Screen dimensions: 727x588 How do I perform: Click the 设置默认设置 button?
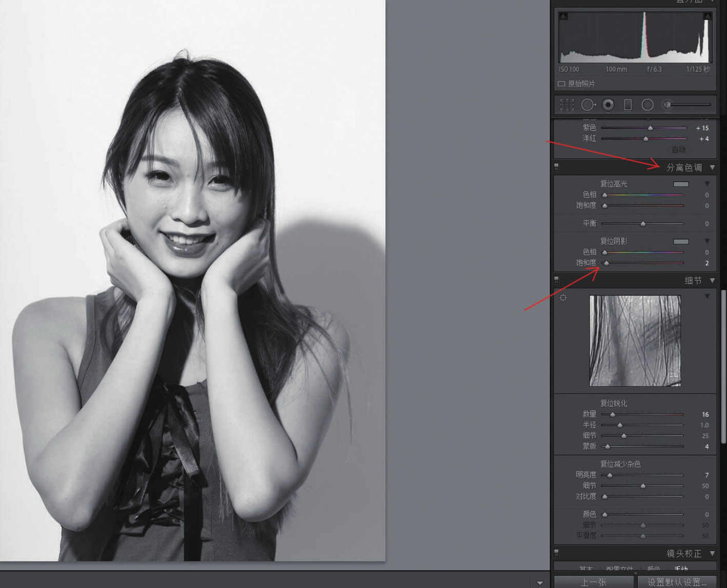coord(677,582)
